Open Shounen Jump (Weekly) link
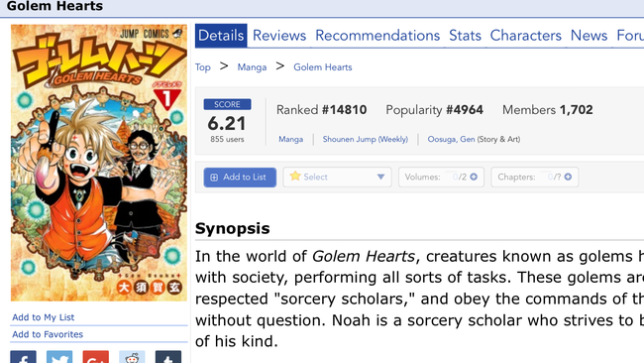Image resolution: width=644 pixels, height=363 pixels. tap(366, 140)
